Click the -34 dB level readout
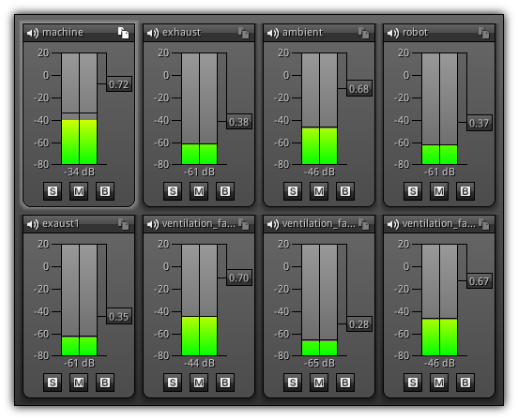518x420 pixels. coord(79,172)
